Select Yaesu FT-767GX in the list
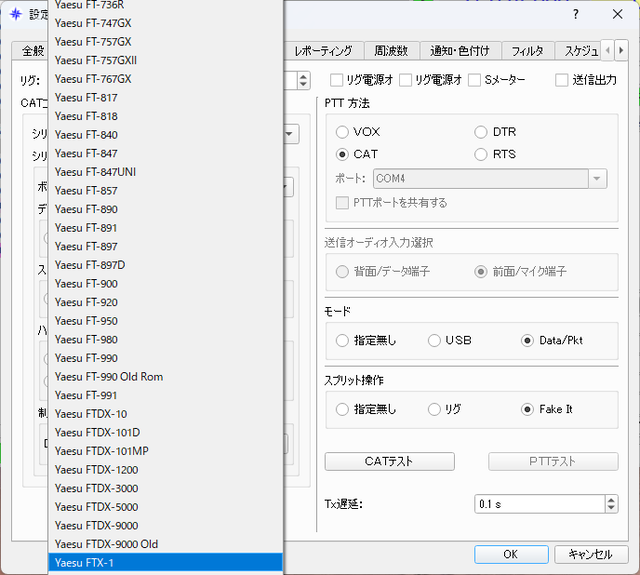Image resolution: width=640 pixels, height=575 pixels. tap(165, 79)
